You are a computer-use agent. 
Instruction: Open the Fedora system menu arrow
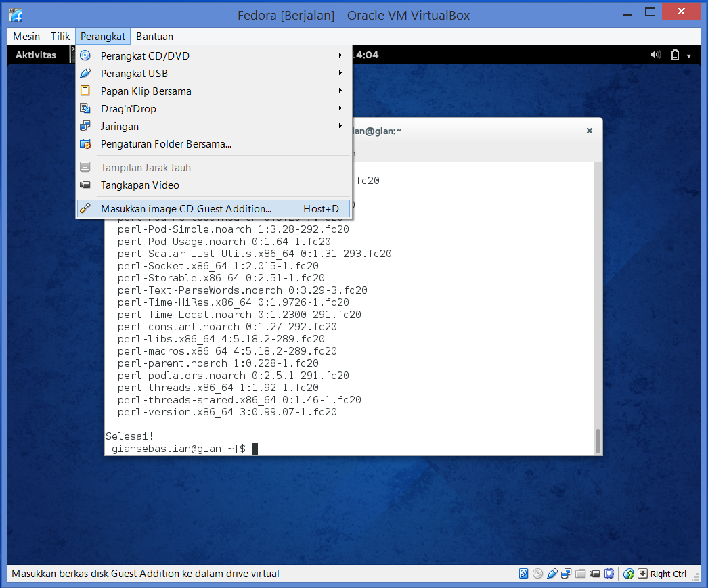pyautogui.click(x=689, y=56)
